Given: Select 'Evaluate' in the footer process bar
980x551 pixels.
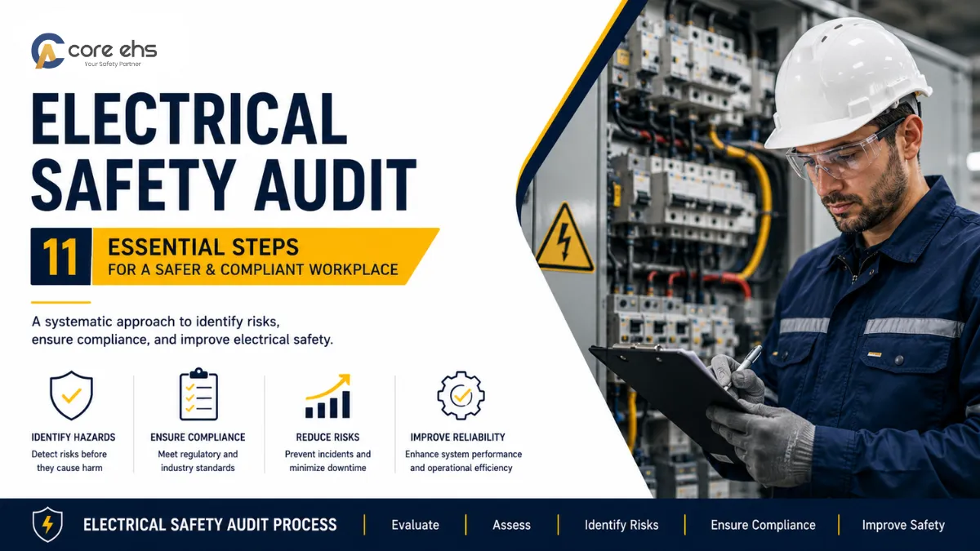Looking at the screenshot, I should [415, 525].
